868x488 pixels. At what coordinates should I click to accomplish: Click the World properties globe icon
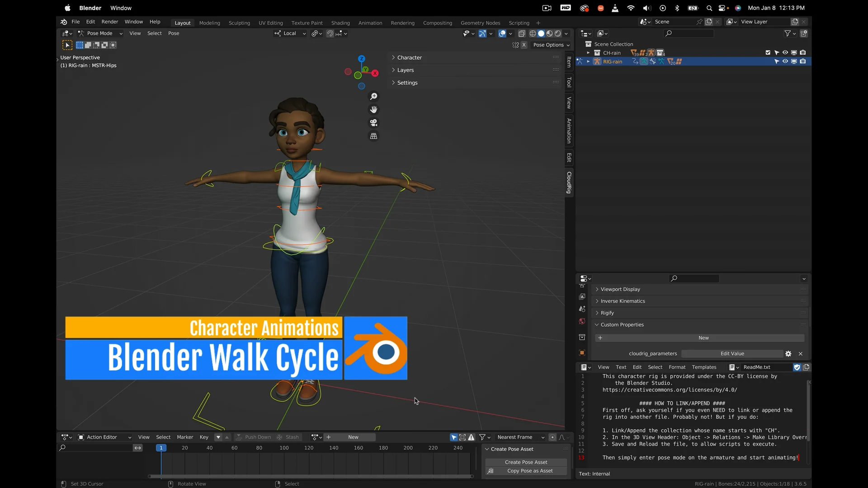click(x=582, y=321)
